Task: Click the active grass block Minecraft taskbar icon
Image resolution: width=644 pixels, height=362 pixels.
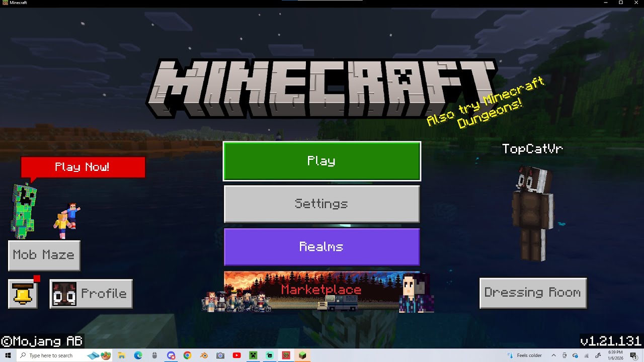Action: [x=302, y=355]
